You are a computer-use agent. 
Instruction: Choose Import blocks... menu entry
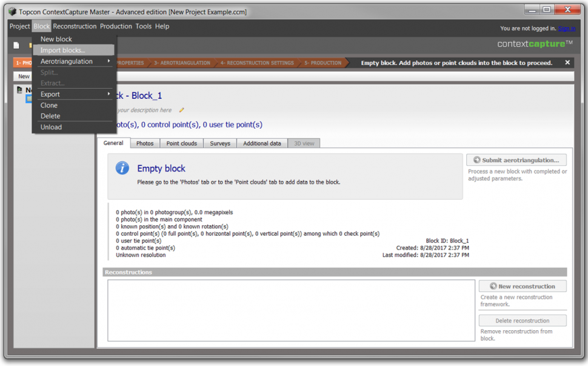pyautogui.click(x=73, y=50)
